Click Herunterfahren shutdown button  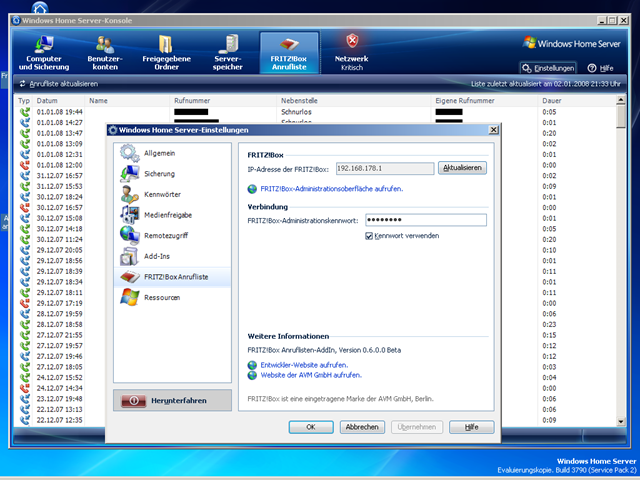coord(172,400)
